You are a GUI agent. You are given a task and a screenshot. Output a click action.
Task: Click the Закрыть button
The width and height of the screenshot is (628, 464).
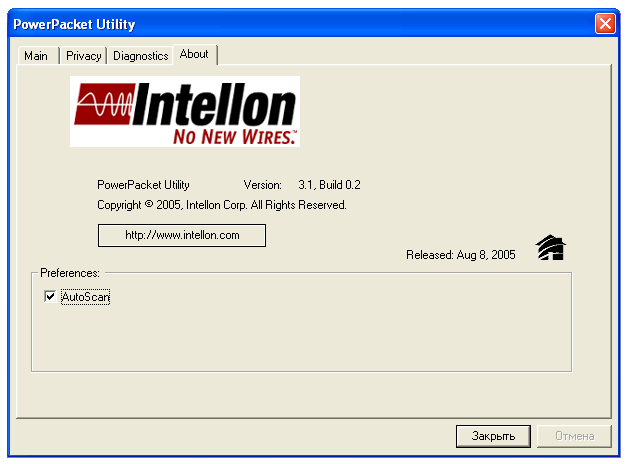[x=493, y=436]
